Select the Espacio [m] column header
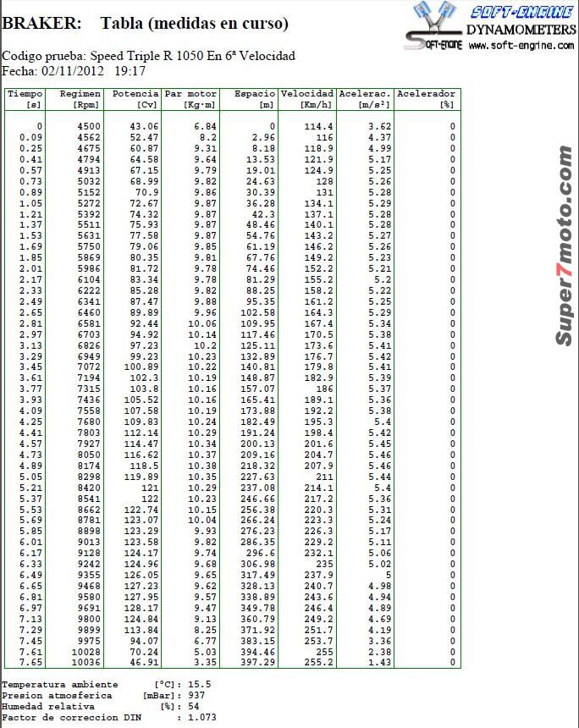Viewport: 579px width, 728px height. 249,99
